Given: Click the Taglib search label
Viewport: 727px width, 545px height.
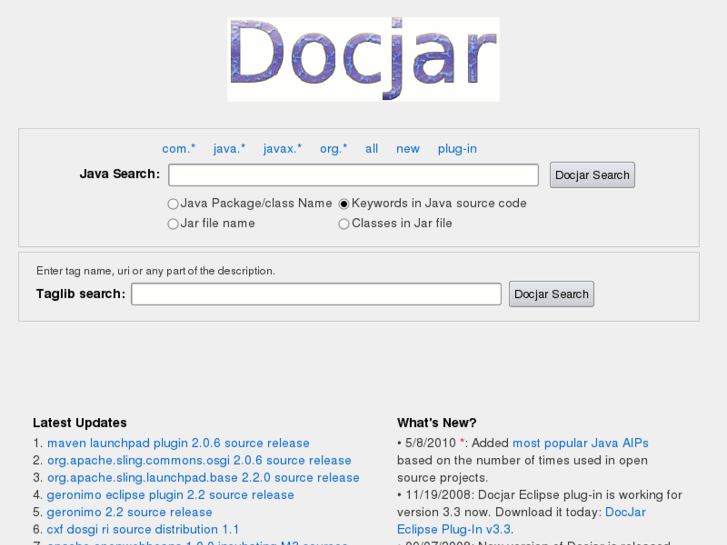Looking at the screenshot, I should coord(81,294).
